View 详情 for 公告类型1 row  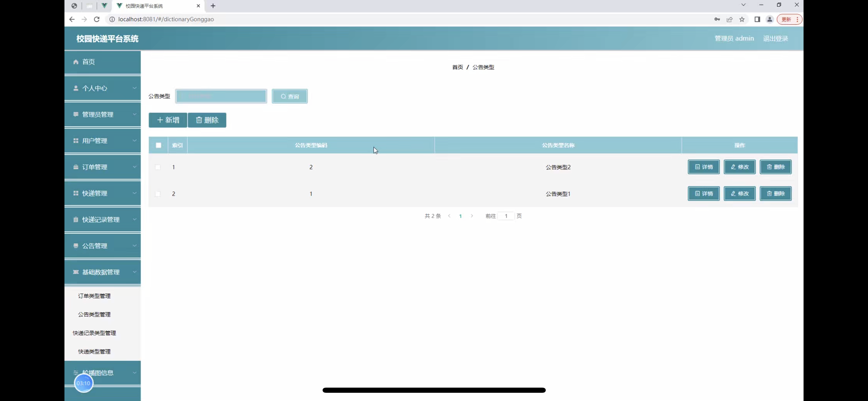(704, 194)
